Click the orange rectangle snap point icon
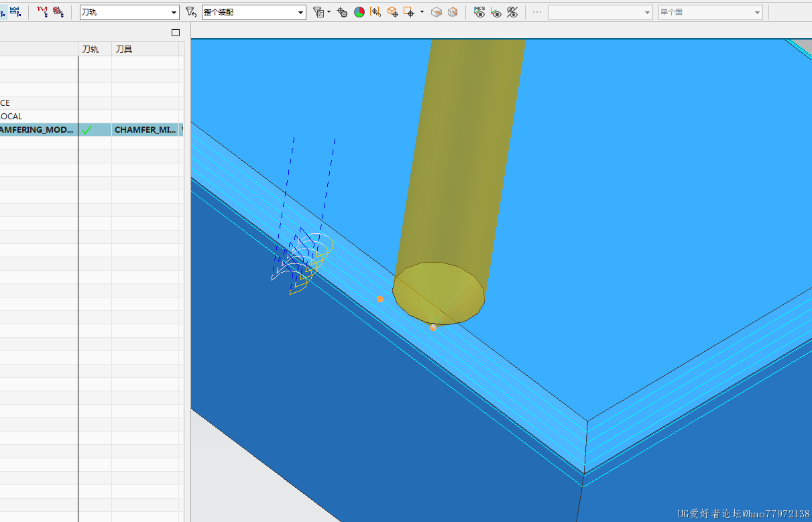Image resolution: width=812 pixels, height=522 pixels. 408,12
